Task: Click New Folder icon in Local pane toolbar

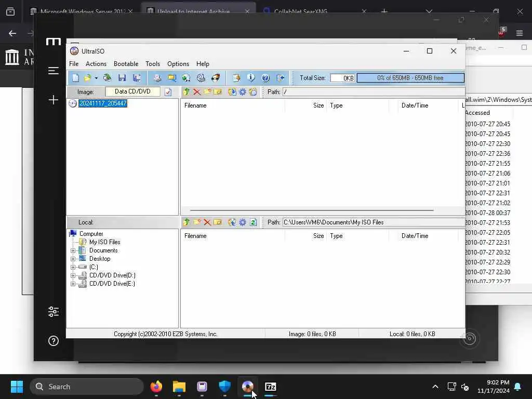Action: coord(196,222)
